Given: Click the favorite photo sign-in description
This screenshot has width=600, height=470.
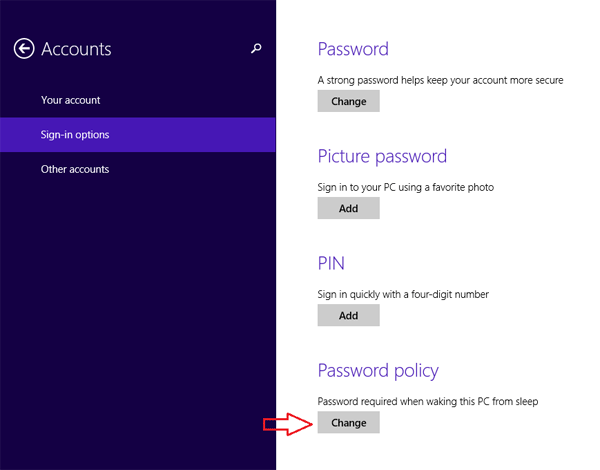Looking at the screenshot, I should coord(405,187).
